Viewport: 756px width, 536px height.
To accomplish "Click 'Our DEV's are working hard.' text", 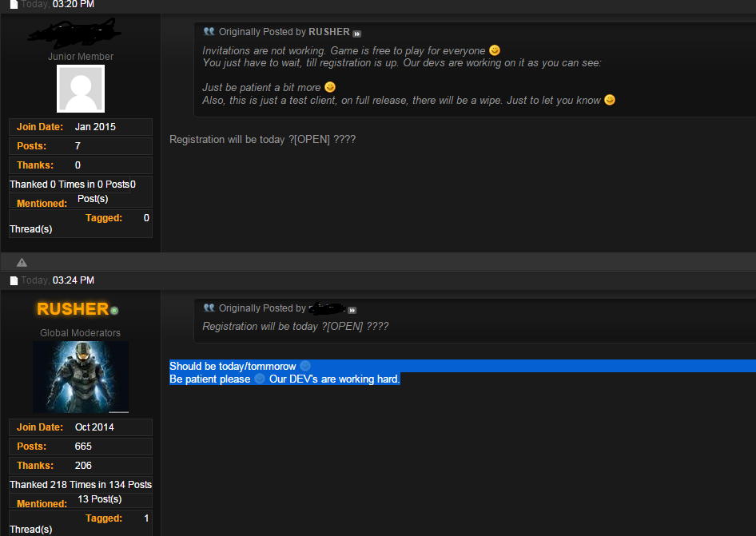I will 335,379.
